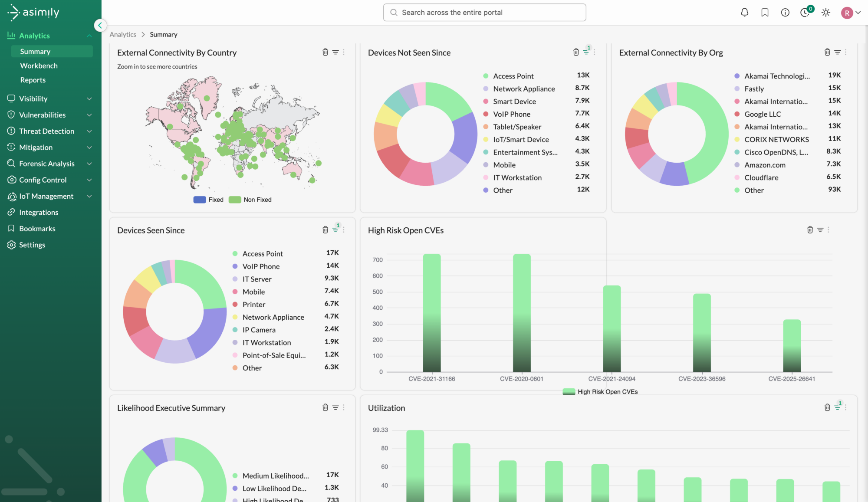Image resolution: width=868 pixels, height=502 pixels.
Task: Filter High Risk Open CVEs widget
Action: point(820,230)
